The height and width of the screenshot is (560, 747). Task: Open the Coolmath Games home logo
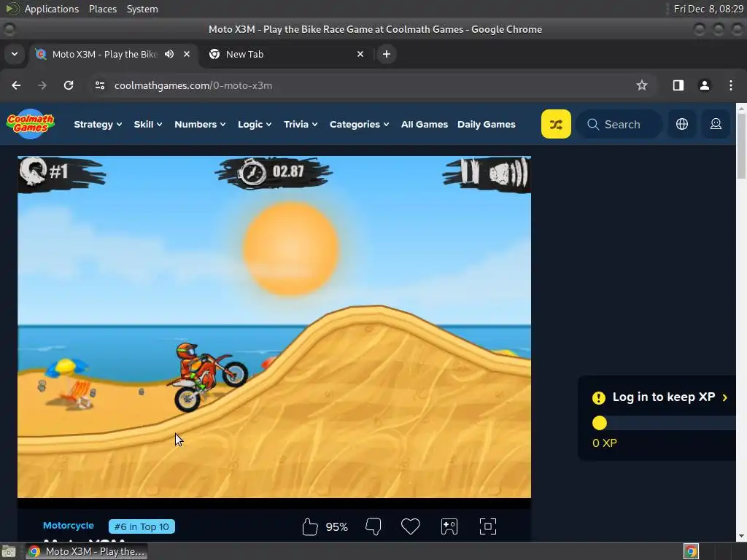(31, 124)
